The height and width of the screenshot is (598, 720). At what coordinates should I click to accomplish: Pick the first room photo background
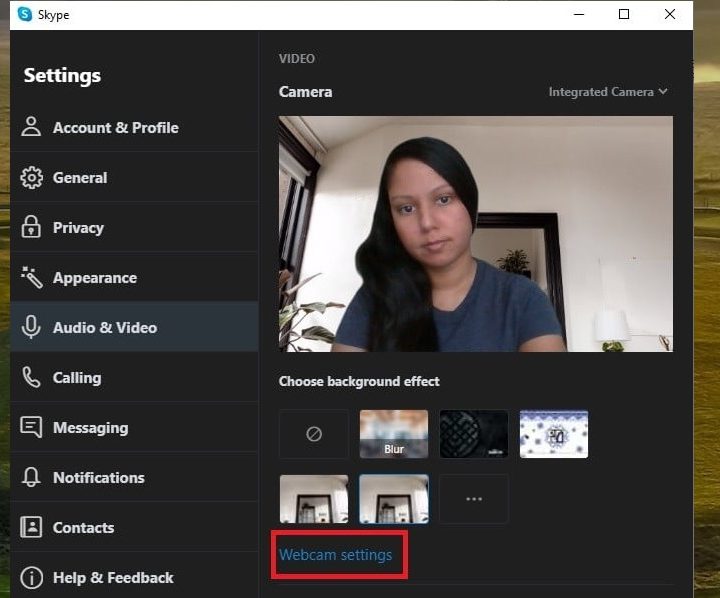pos(314,499)
